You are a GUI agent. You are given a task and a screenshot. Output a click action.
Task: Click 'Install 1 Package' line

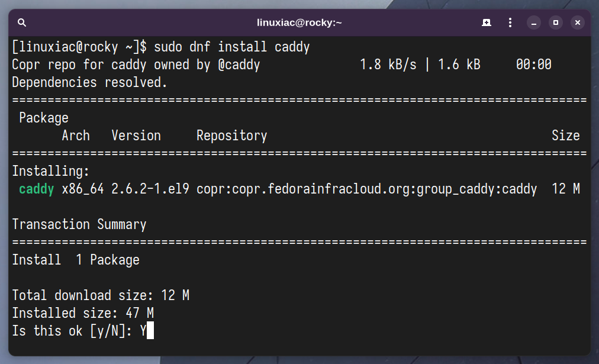tap(76, 260)
